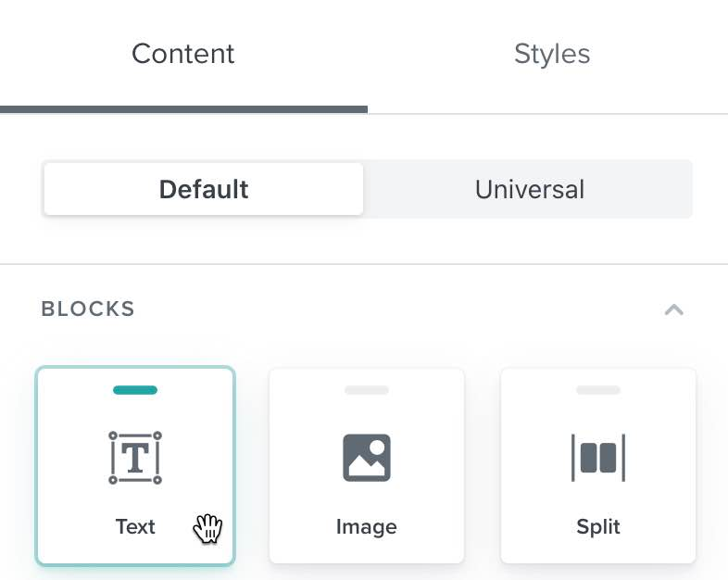Click the BLOCKS section heading
Screen dimensions: 728x580
88,309
